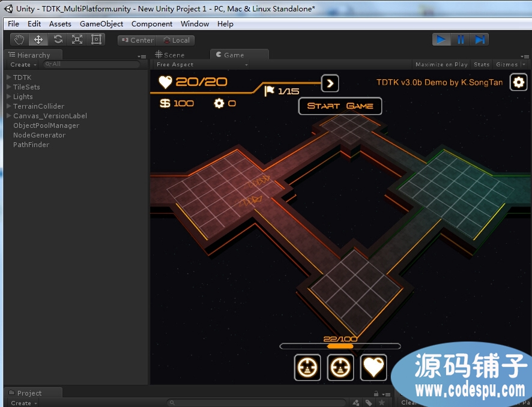Expand the TileSets object in the Hierarchy

[x=9, y=87]
